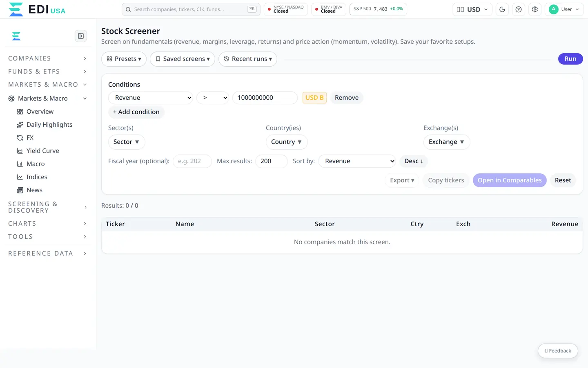Focus the company search field

point(191,9)
